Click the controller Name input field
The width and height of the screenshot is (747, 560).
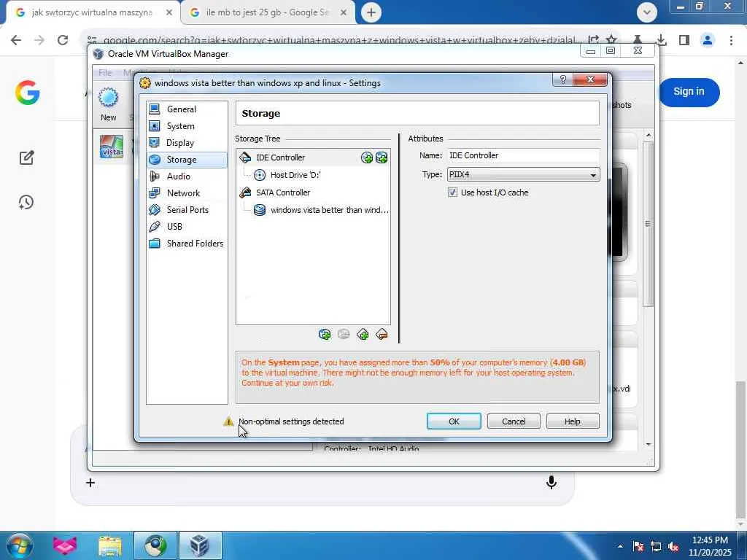[x=523, y=155]
